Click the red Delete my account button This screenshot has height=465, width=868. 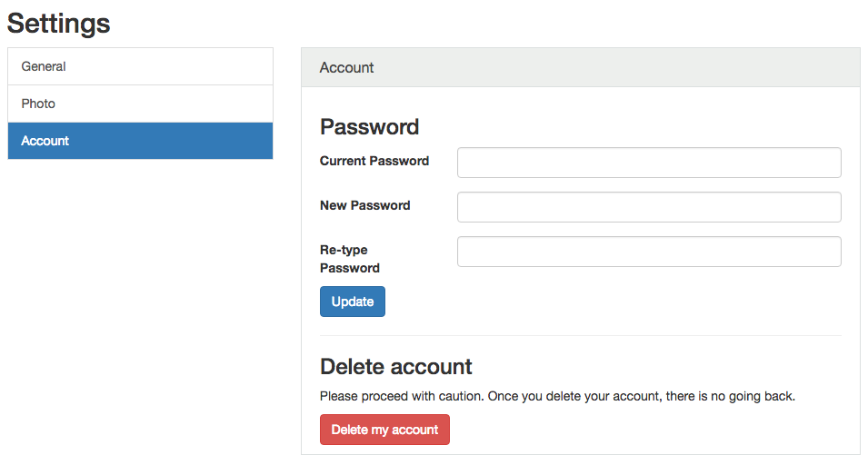(x=384, y=430)
